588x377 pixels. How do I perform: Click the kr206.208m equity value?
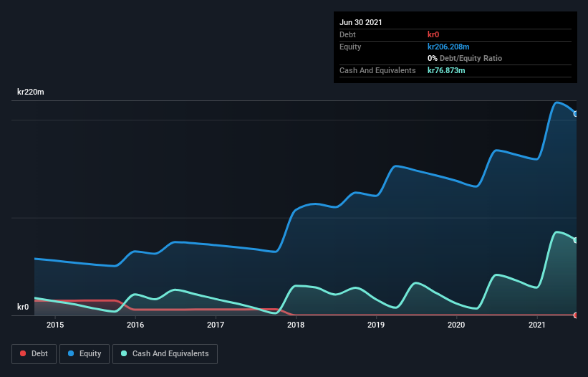(448, 47)
